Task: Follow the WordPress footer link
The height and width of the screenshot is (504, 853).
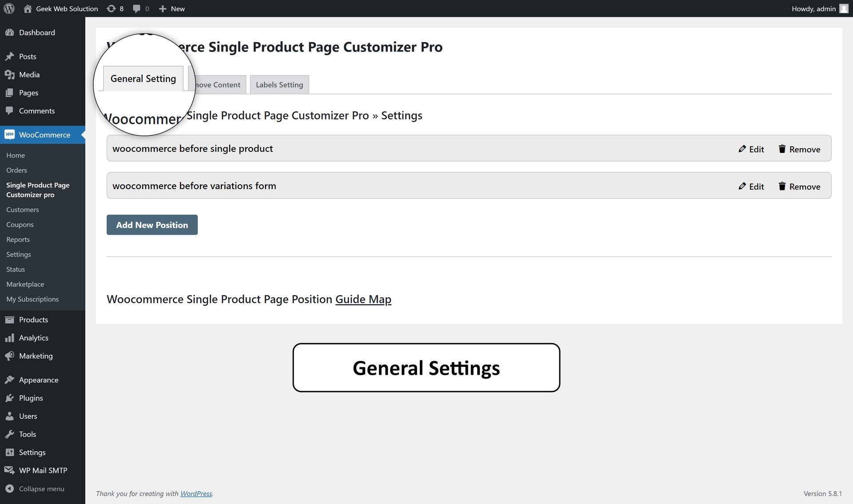Action: (x=196, y=493)
